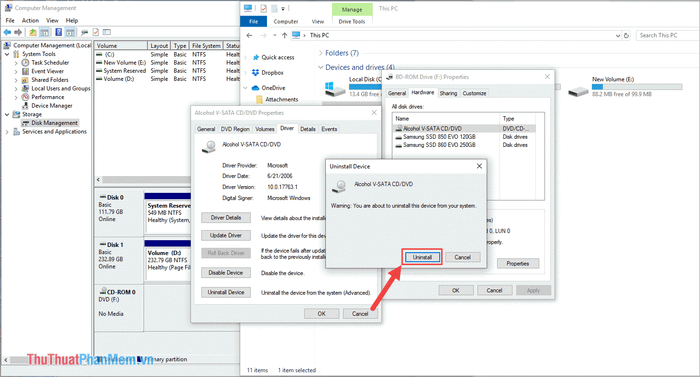The image size is (700, 377).
Task: Click the blue Help question mark icon
Action: coord(58,32)
